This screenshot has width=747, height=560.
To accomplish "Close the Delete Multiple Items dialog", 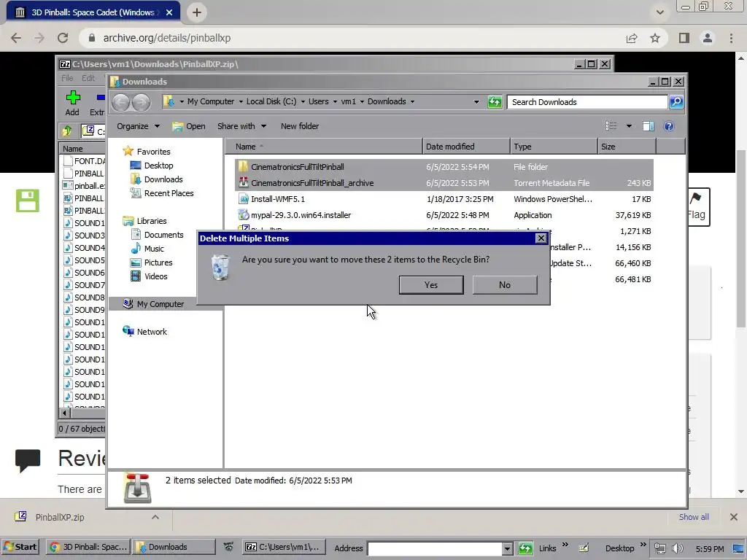I will pos(541,238).
